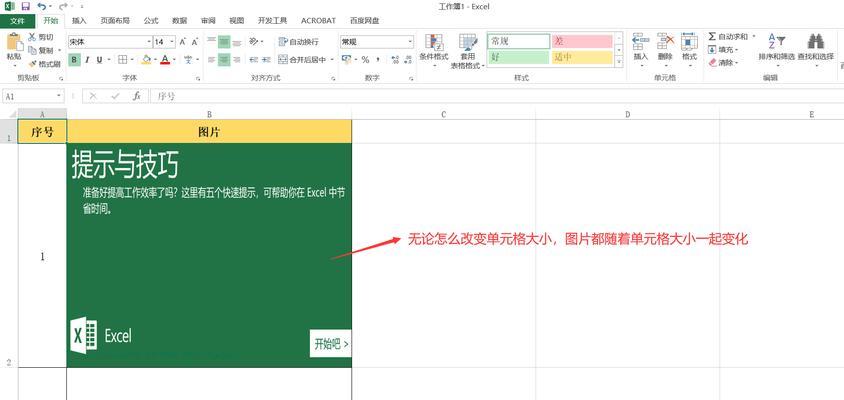The height and width of the screenshot is (400, 844).
Task: Apply the comma style icon
Action: pos(378,59)
